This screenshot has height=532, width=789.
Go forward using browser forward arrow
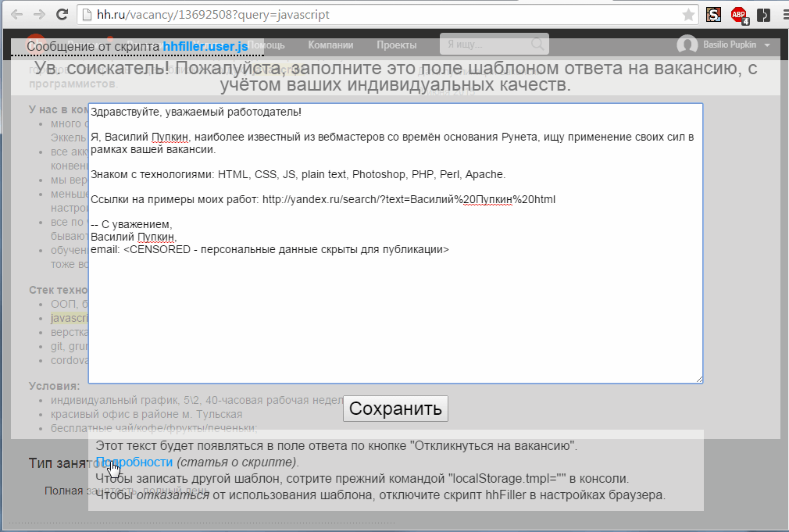click(39, 15)
